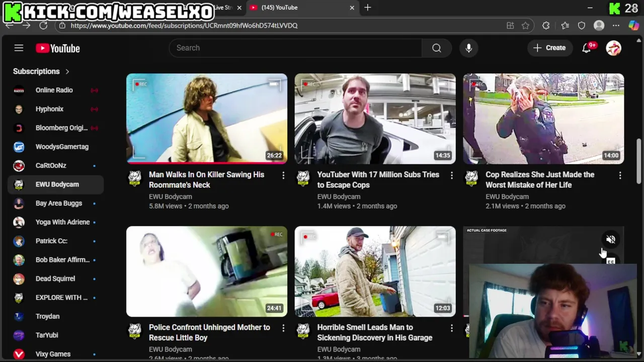Open the notifications bell
This screenshot has height=362, width=644.
click(587, 48)
